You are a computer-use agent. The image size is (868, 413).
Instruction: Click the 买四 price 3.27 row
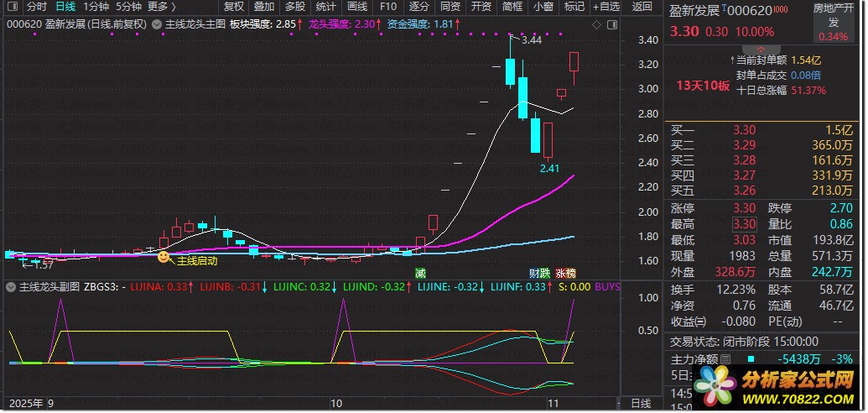pyautogui.click(x=761, y=176)
